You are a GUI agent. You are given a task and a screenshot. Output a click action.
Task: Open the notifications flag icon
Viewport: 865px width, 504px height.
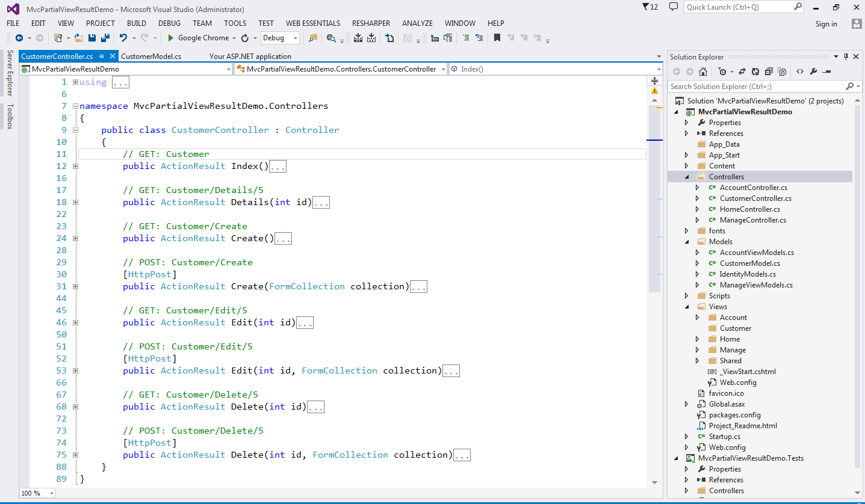pyautogui.click(x=650, y=7)
